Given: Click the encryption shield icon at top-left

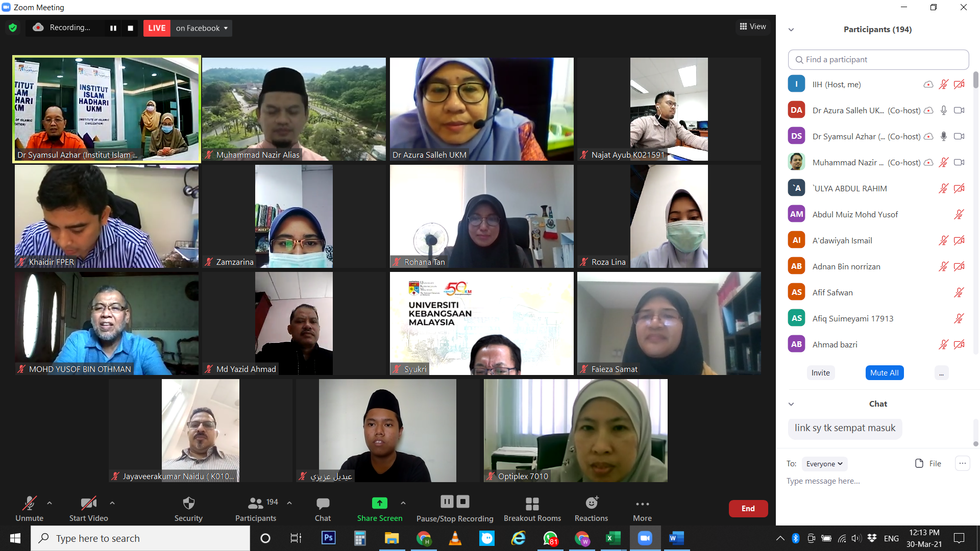Looking at the screenshot, I should point(13,28).
